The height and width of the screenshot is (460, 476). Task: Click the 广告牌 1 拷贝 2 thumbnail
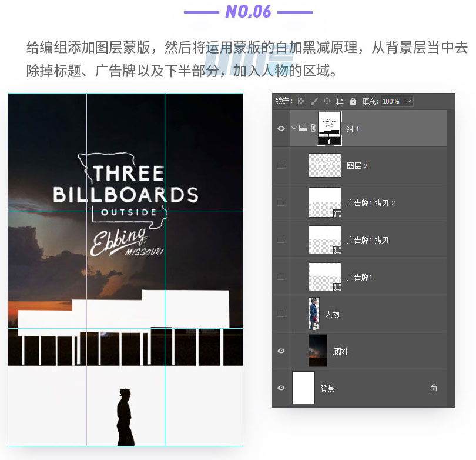tap(325, 202)
